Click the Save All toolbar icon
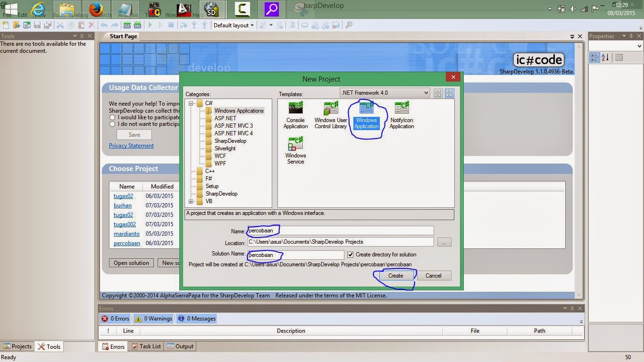This screenshot has height=362, width=644. [x=47, y=25]
